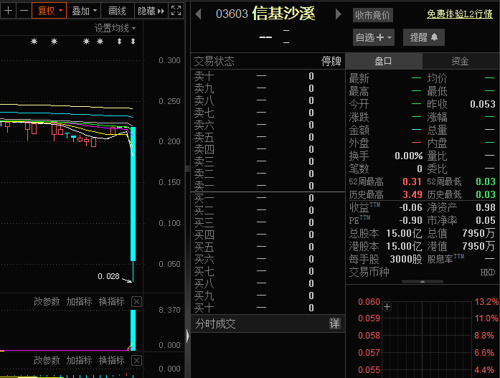Click the 昨收 value 0.053
This screenshot has width=500, height=378.
[x=483, y=104]
